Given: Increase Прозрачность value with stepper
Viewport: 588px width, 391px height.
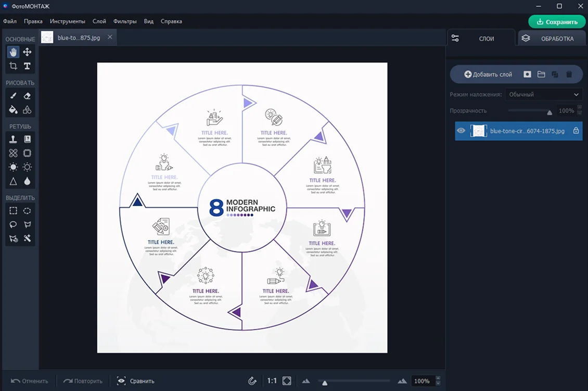Looking at the screenshot, I should point(579,108).
